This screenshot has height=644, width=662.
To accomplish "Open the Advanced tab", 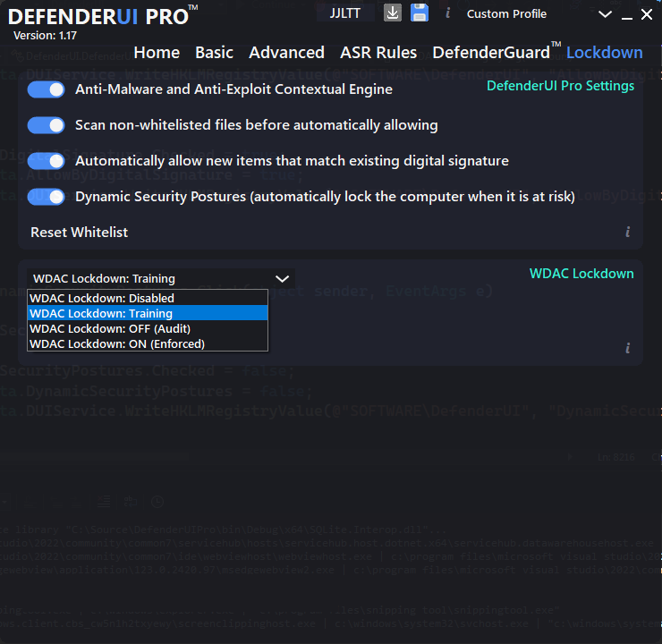I will coord(286,53).
